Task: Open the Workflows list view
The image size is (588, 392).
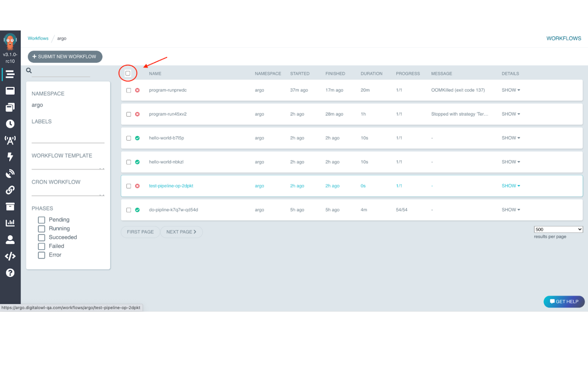Action: click(10, 74)
